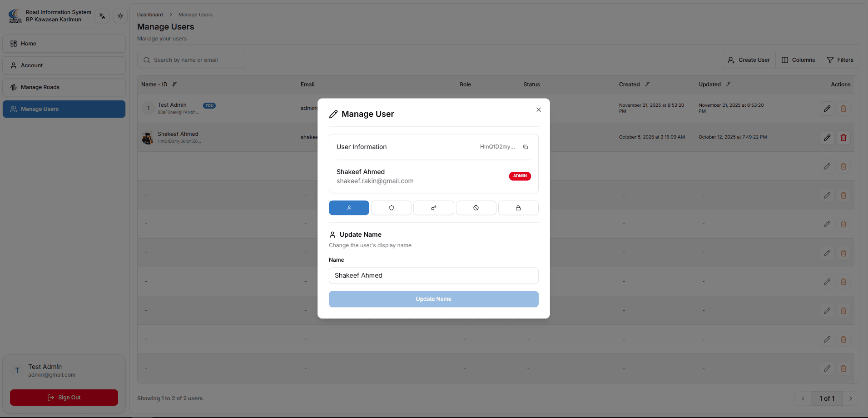The width and height of the screenshot is (868, 418).
Task: Copy the user ID with the copy icon
Action: 526,147
